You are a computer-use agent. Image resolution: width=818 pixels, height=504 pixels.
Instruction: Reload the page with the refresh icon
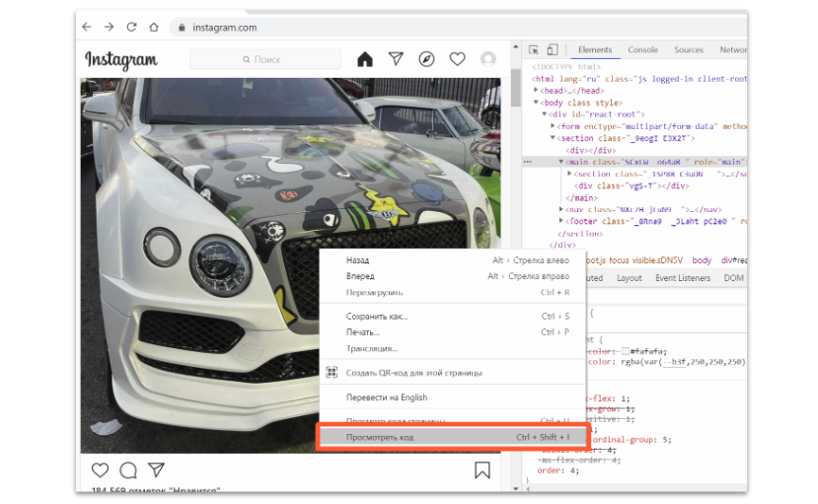[131, 27]
